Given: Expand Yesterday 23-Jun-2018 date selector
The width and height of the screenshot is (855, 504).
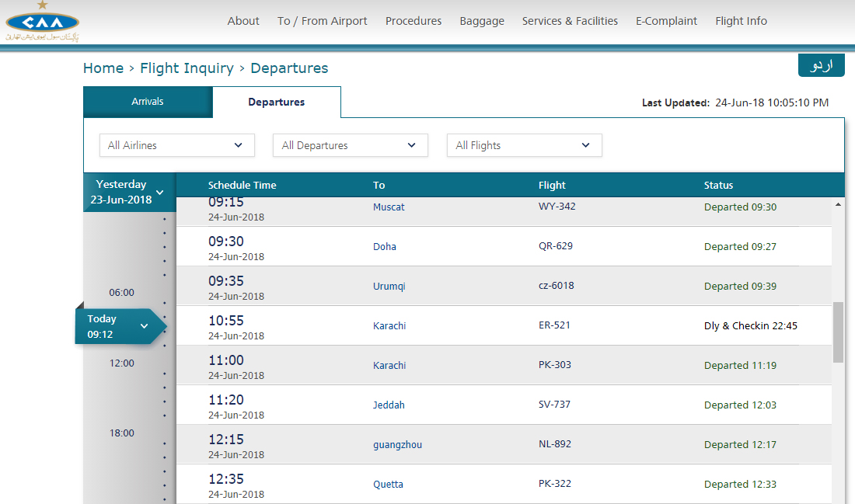Looking at the screenshot, I should point(129,193).
